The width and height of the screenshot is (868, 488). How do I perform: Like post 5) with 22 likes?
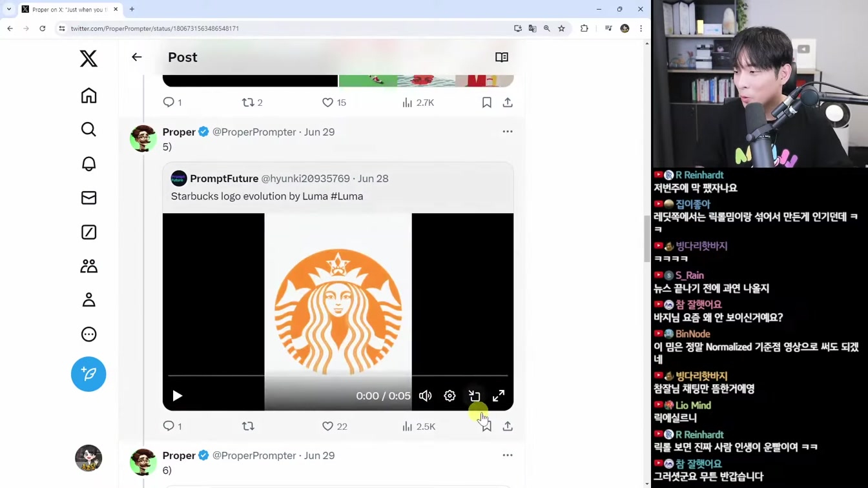tap(335, 426)
